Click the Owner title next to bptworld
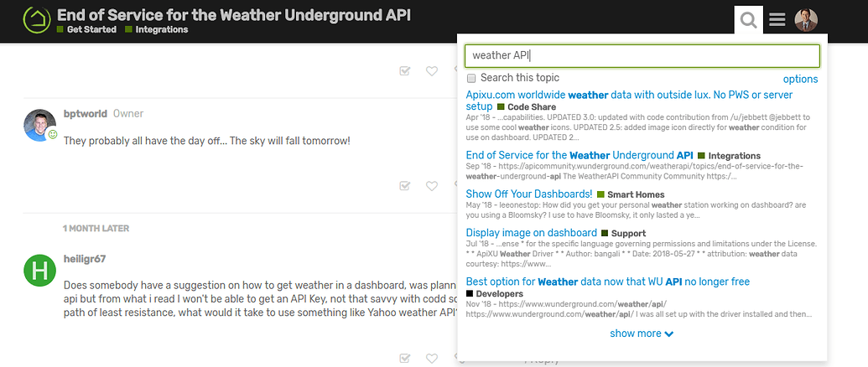The image size is (868, 367). pyautogui.click(x=128, y=114)
